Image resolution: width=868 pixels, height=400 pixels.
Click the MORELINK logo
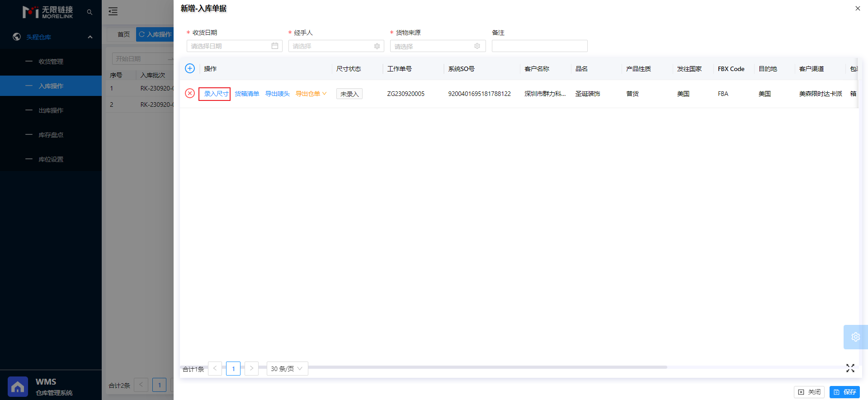coord(48,12)
